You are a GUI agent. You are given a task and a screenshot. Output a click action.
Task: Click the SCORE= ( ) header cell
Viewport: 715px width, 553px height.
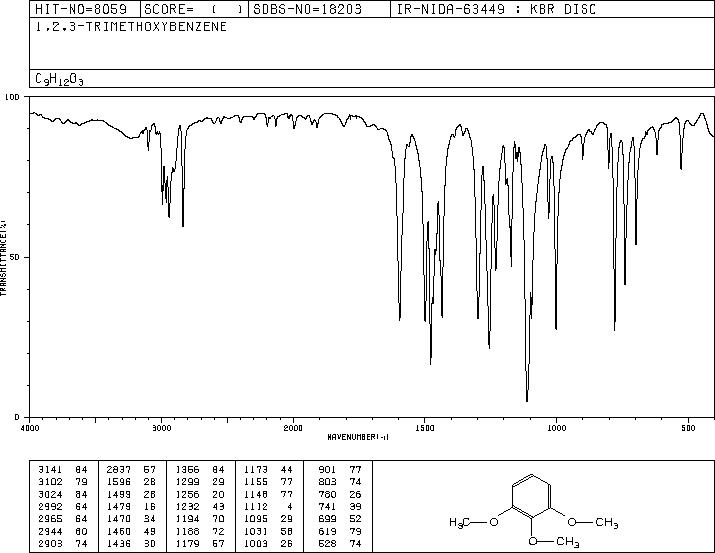point(194,9)
